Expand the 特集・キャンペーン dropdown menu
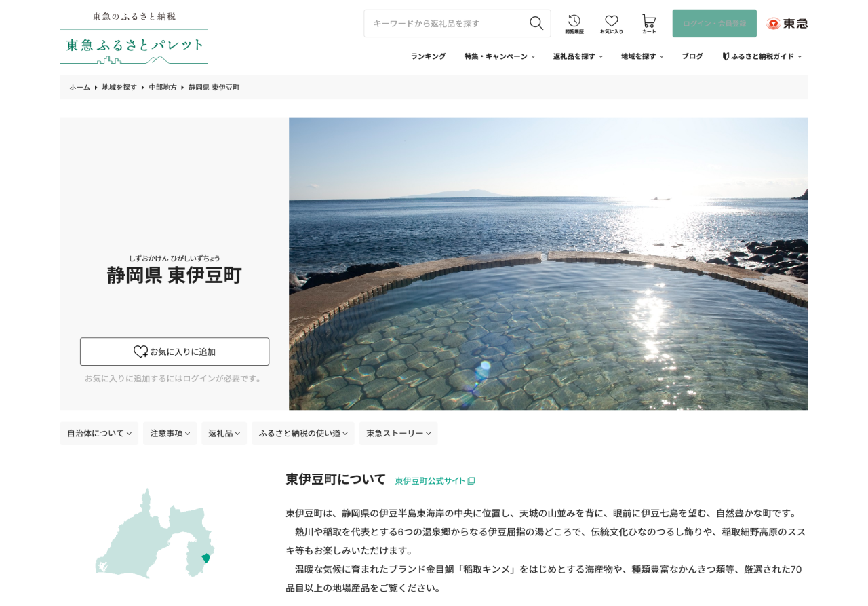868x606 pixels. [x=499, y=56]
